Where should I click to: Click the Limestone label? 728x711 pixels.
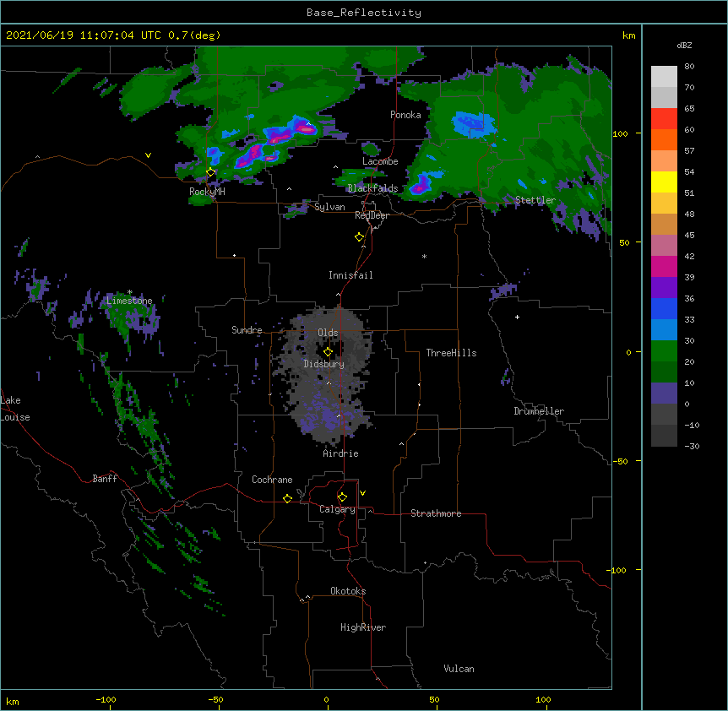click(129, 301)
